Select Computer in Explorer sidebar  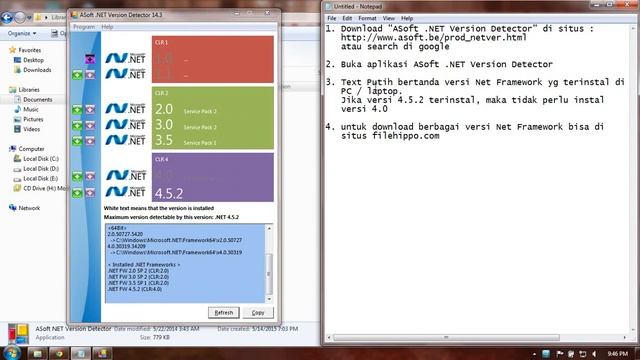31,149
